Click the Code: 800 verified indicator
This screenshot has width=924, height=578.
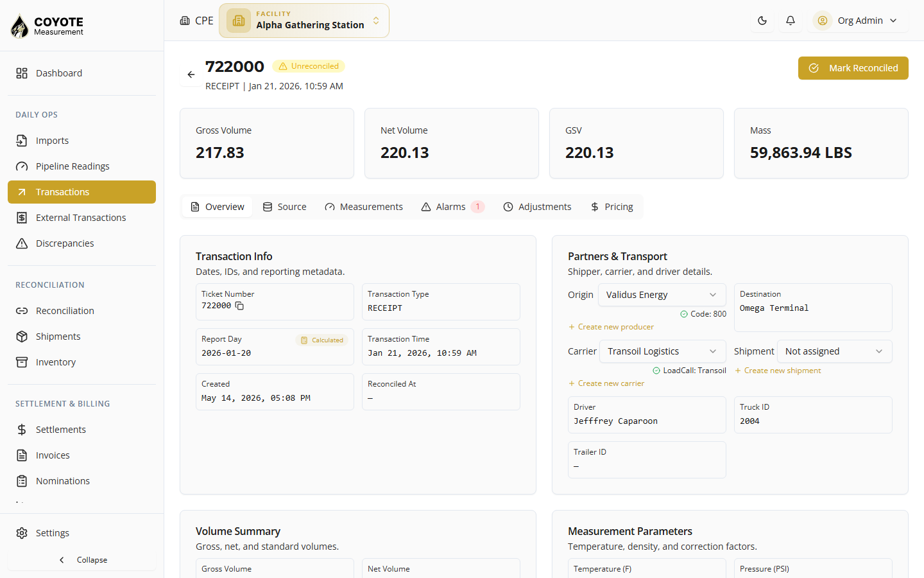[x=703, y=314]
